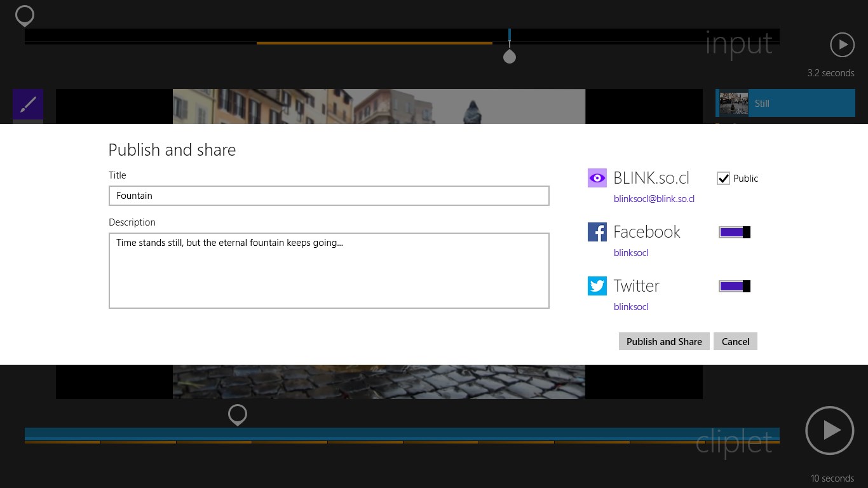Uncheck the Public checkbox
Screen dimensions: 868x488
click(723, 179)
